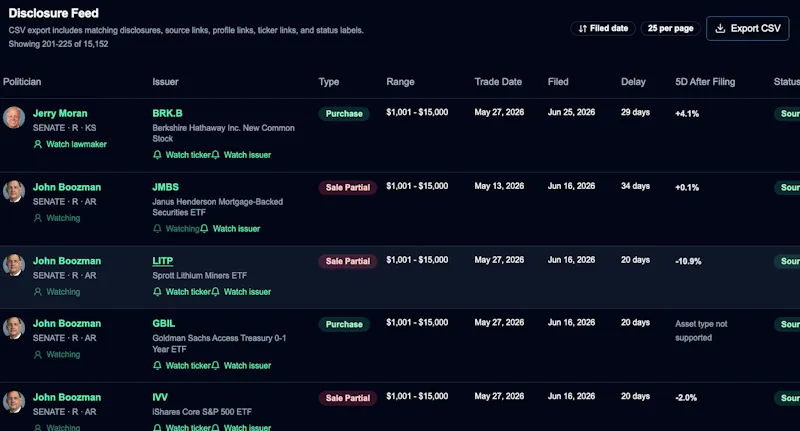Click the Issuer column header
The image size is (800, 431).
[165, 82]
